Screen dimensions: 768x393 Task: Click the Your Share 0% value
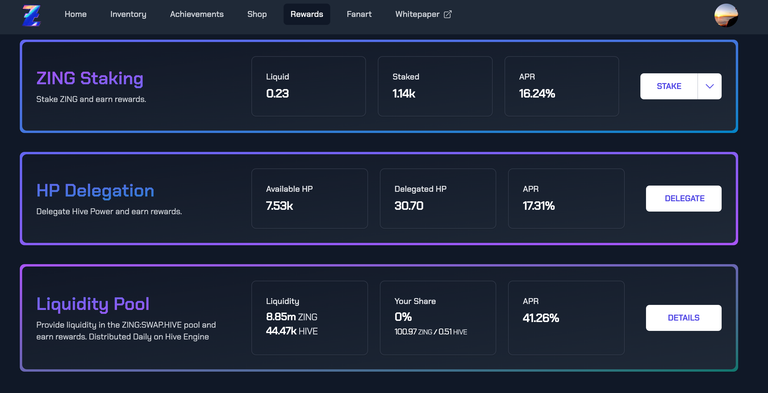point(403,317)
